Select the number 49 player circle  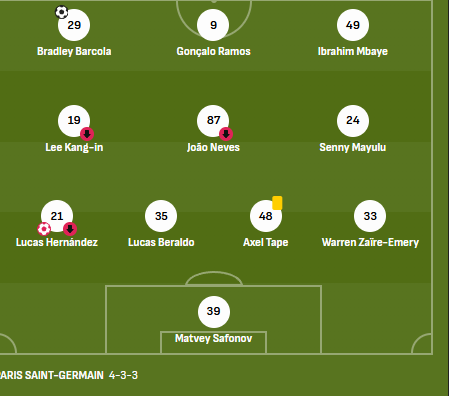[x=353, y=25]
